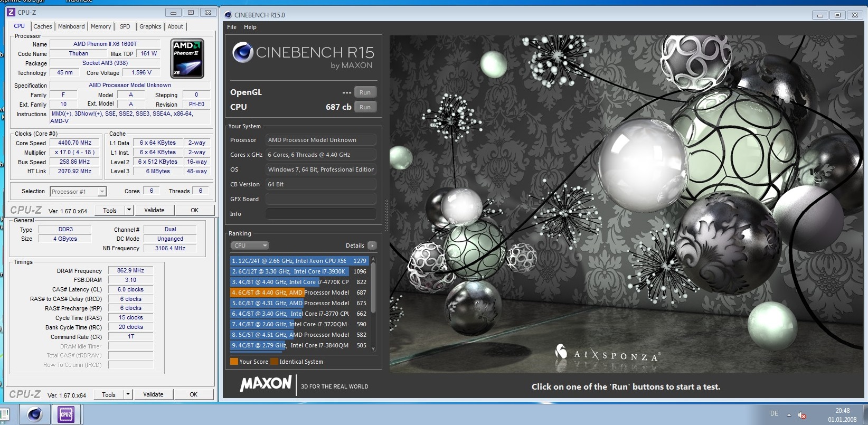Click the Cinebench R15 sphere logo
The width and height of the screenshot is (868, 425).
tap(243, 52)
